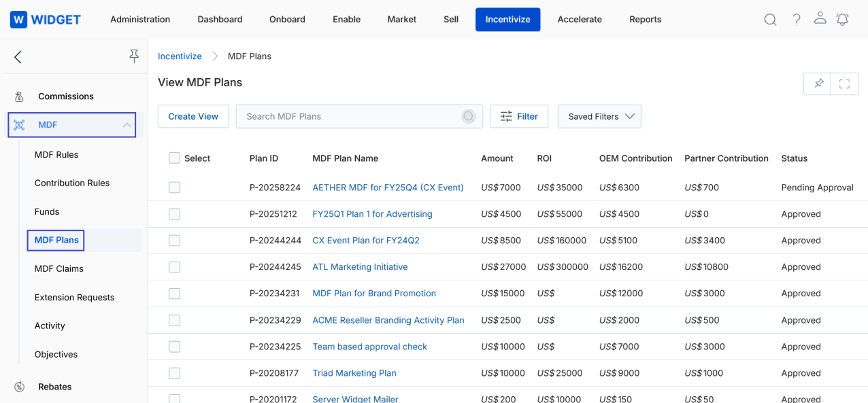Go to Incentivize breadcrumb link
Image resolution: width=868 pixels, height=403 pixels.
[x=180, y=56]
